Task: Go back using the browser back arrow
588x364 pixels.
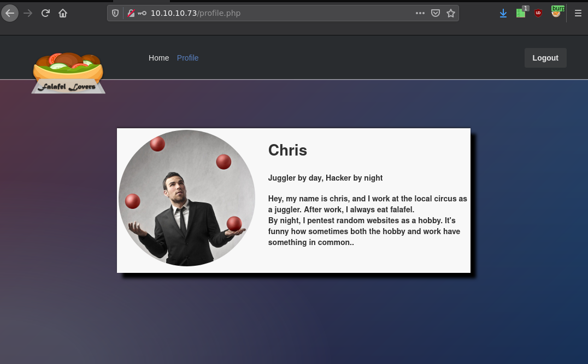Action: pos(10,14)
